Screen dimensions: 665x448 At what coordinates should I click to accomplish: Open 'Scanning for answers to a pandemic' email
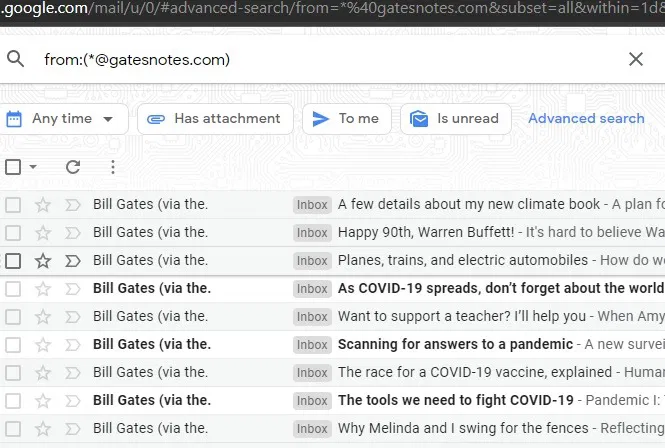pyautogui.click(x=455, y=344)
